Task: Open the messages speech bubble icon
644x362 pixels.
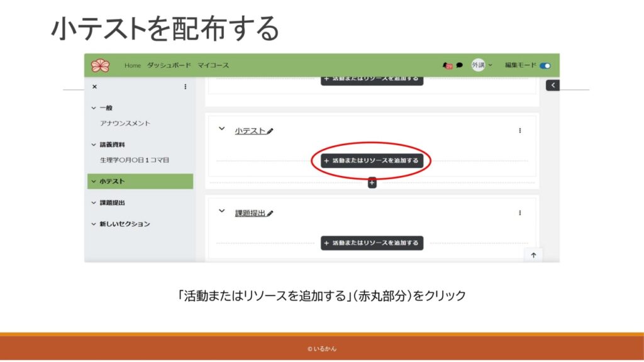Action: point(460,65)
